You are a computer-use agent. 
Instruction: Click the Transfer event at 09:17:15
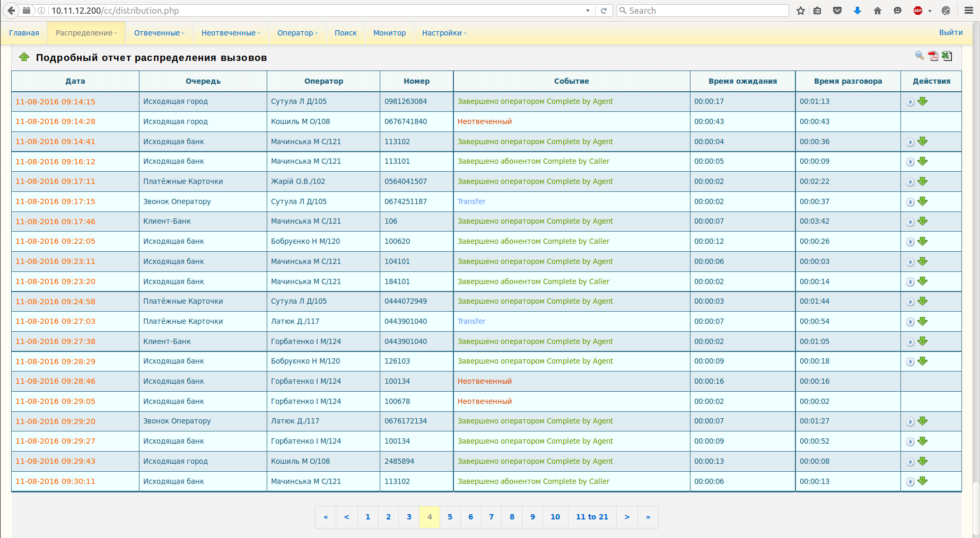(471, 201)
